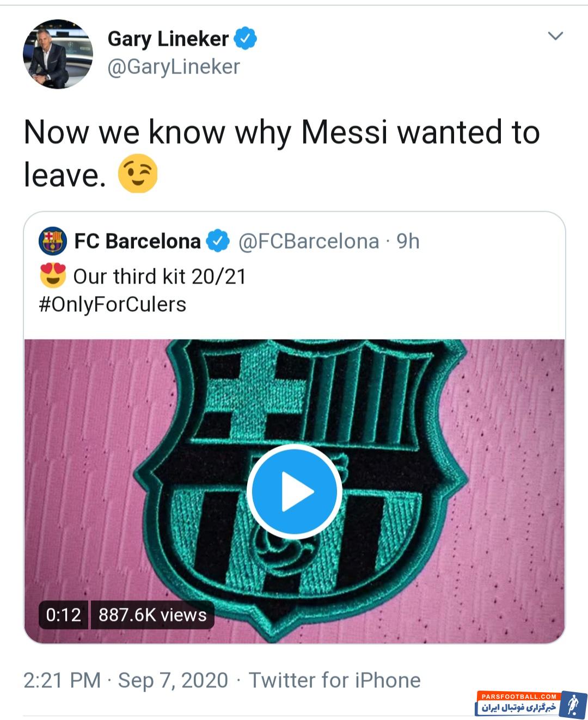Viewport: 588px width, 720px height.
Task: Click the 0:12 video duration badge
Action: click(63, 615)
